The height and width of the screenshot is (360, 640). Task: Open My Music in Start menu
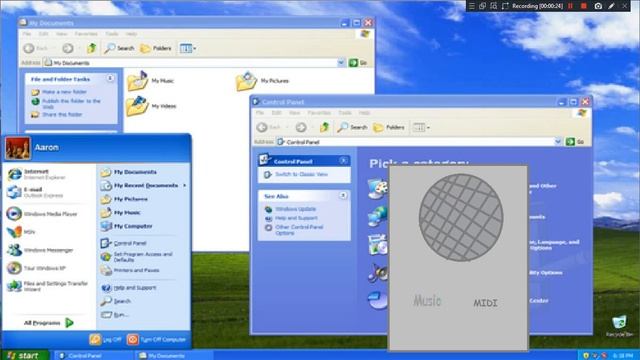(x=120, y=213)
